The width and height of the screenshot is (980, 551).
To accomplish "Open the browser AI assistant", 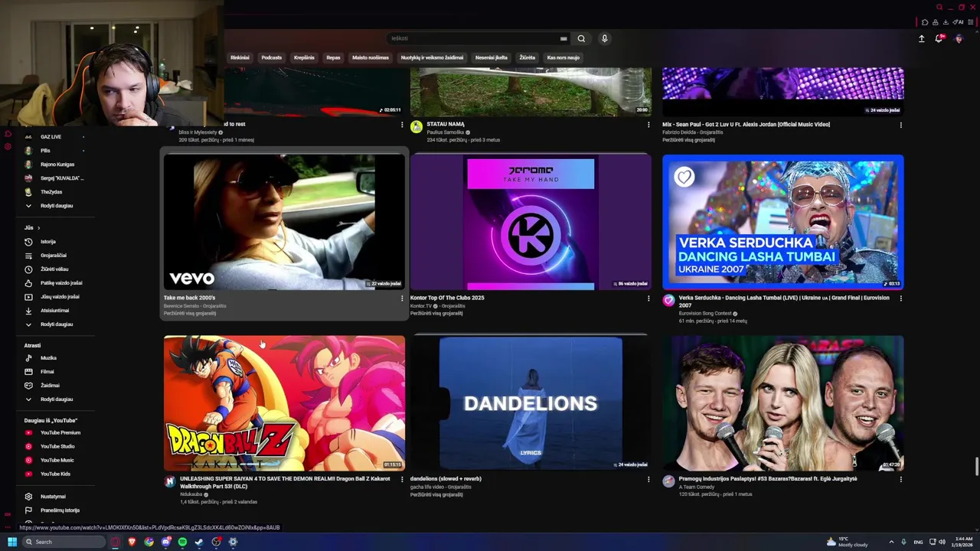I will [x=958, y=22].
